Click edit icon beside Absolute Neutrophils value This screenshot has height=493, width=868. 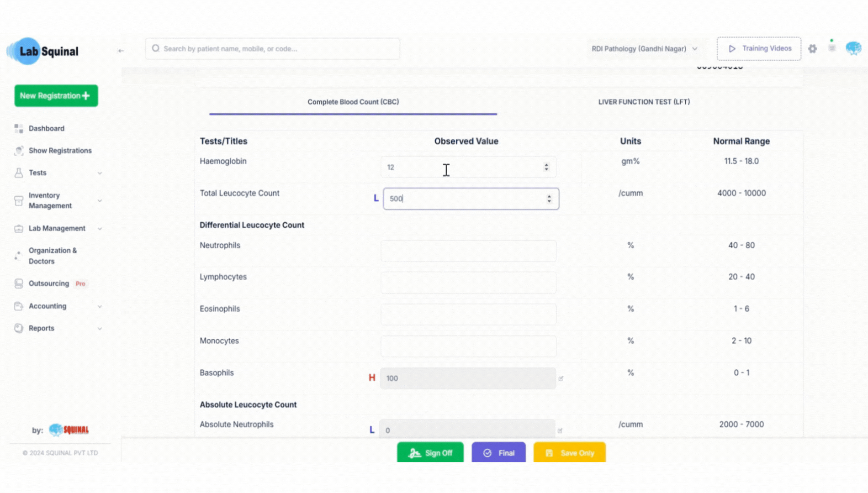click(x=560, y=430)
